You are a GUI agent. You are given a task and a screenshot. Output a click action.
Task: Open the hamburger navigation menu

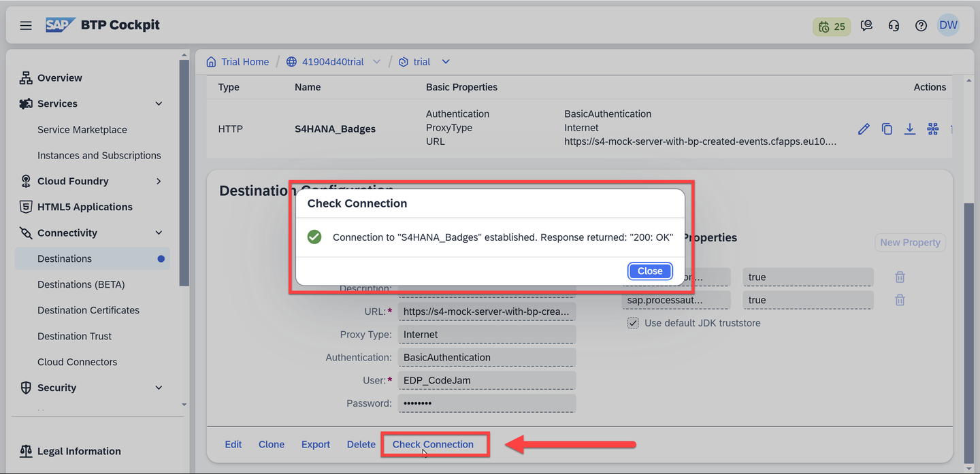[x=26, y=26]
